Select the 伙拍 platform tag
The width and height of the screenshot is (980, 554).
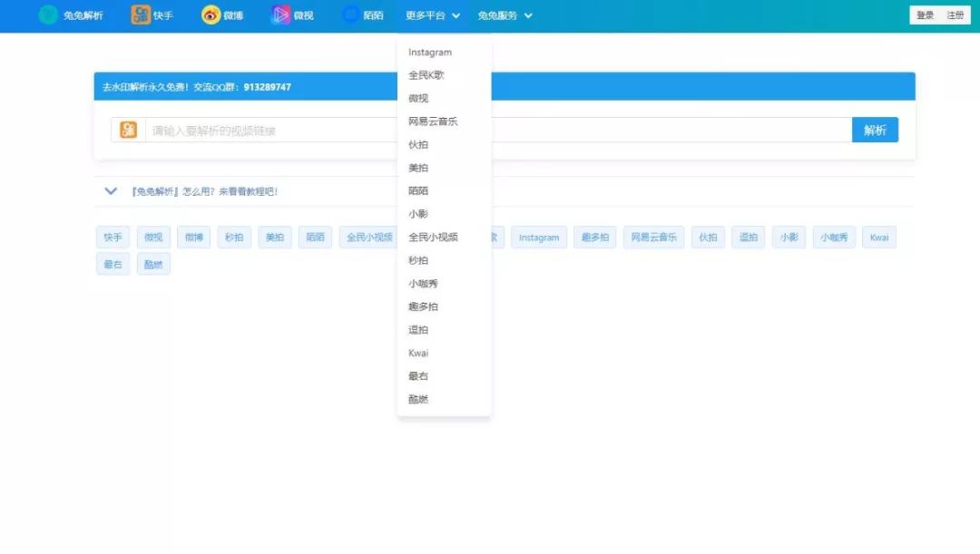pyautogui.click(x=708, y=238)
